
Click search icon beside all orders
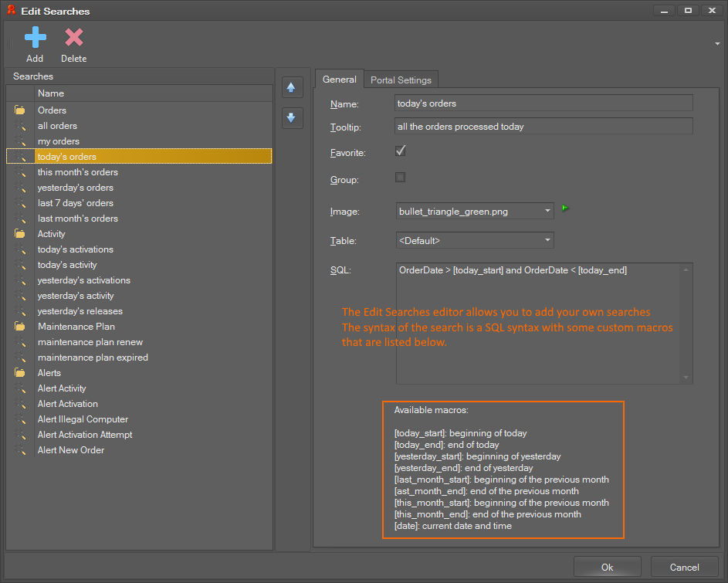(x=20, y=125)
